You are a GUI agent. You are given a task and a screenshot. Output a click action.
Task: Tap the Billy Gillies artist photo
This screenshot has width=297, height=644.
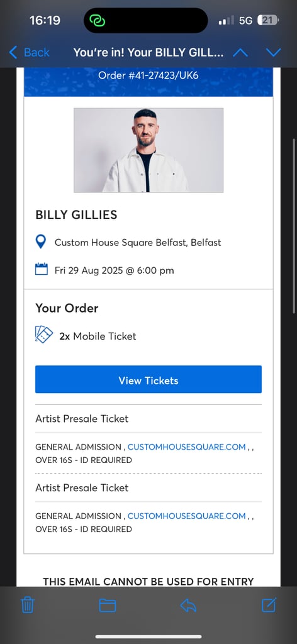(x=148, y=150)
